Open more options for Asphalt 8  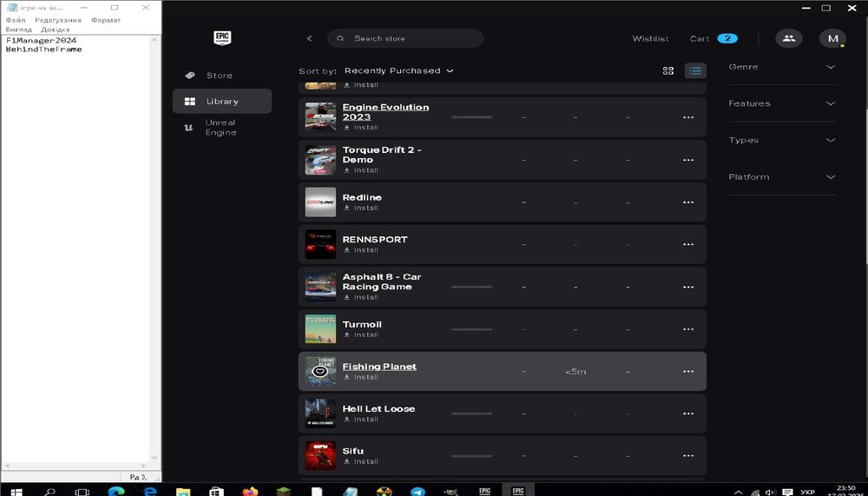point(688,287)
